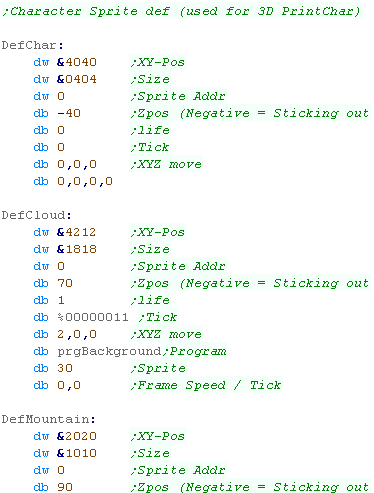Click the &2020 value under DefMountain

pos(77,436)
